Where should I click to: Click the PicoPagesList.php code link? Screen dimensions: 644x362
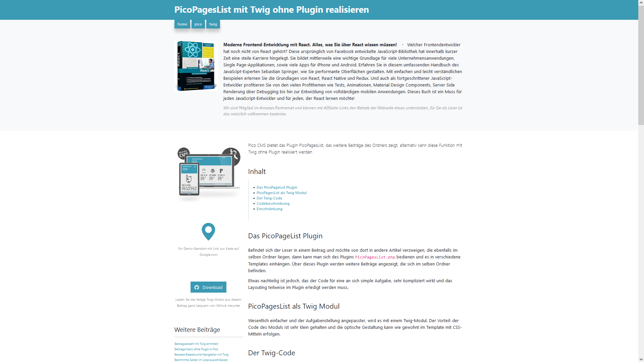click(x=375, y=257)
